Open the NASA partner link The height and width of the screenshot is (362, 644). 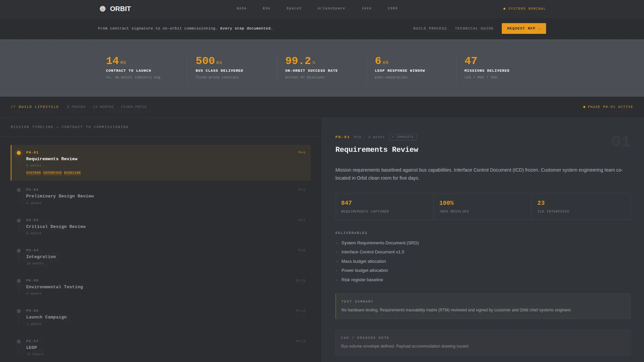[x=241, y=8]
